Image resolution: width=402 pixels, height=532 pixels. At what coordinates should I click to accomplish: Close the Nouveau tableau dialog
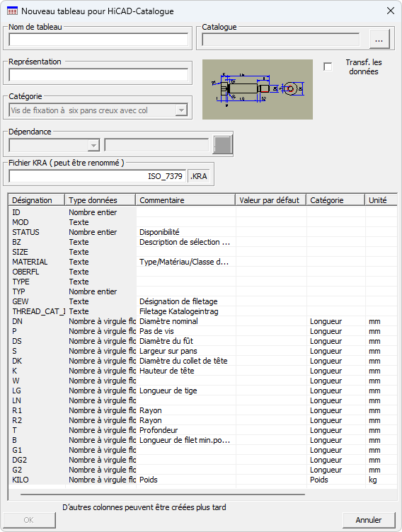pos(391,11)
